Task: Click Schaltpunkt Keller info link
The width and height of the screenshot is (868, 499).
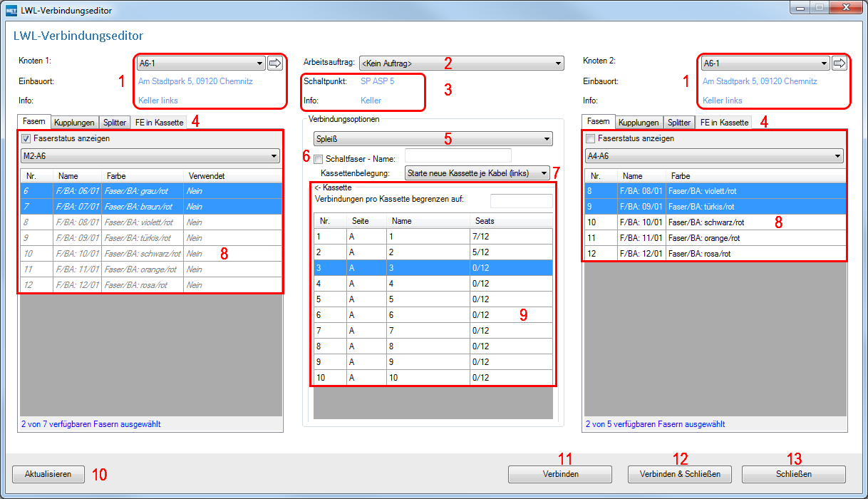Action: (x=371, y=101)
